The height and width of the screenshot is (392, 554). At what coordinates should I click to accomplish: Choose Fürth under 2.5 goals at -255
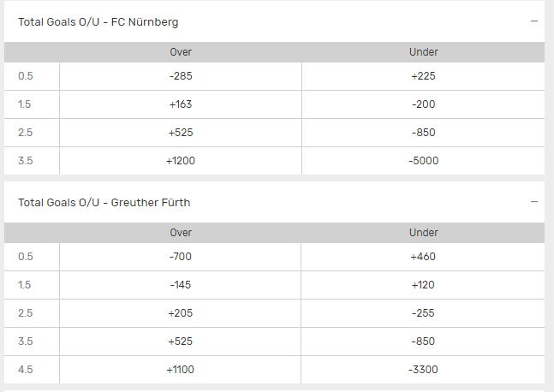423,313
